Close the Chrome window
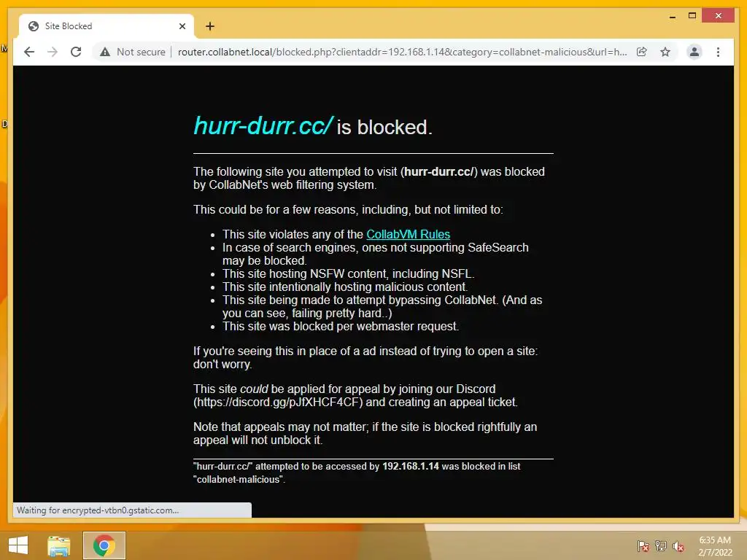747x560 pixels. tap(719, 16)
